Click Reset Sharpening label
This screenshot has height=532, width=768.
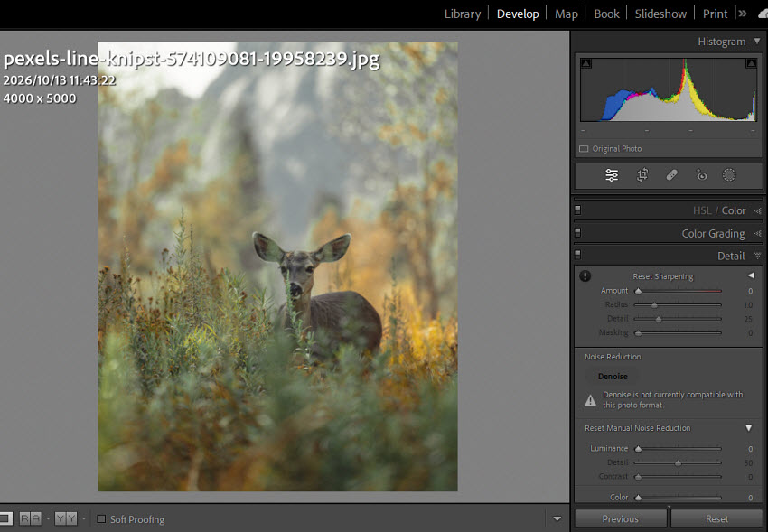[x=662, y=276]
